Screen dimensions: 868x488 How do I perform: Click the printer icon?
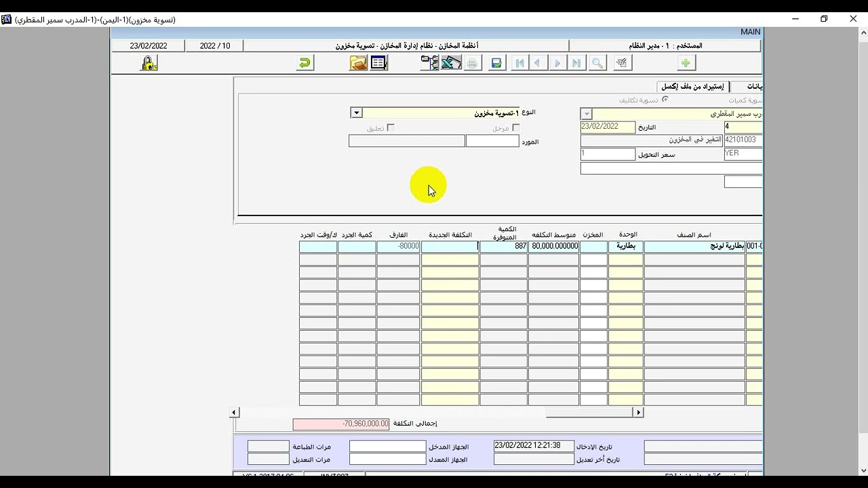pyautogui.click(x=473, y=63)
